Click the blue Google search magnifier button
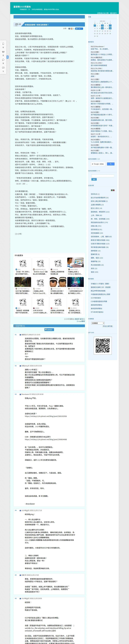 [111, 164]
